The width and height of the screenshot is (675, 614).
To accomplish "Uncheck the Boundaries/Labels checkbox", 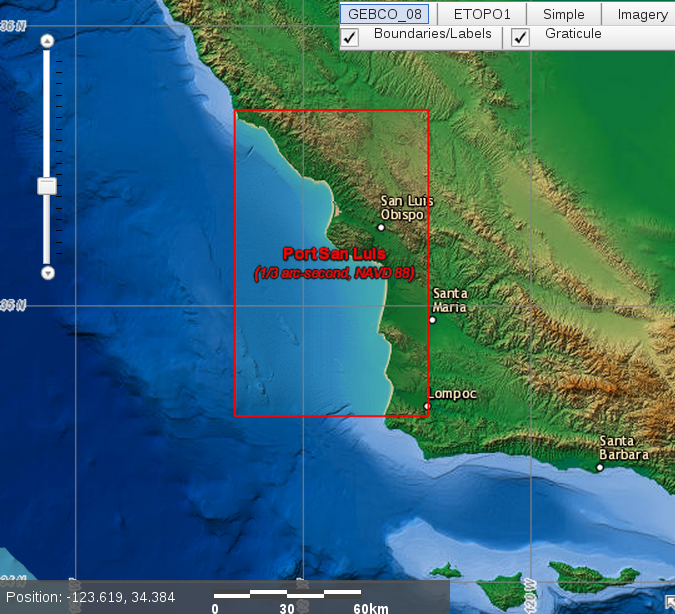I will [350, 37].
